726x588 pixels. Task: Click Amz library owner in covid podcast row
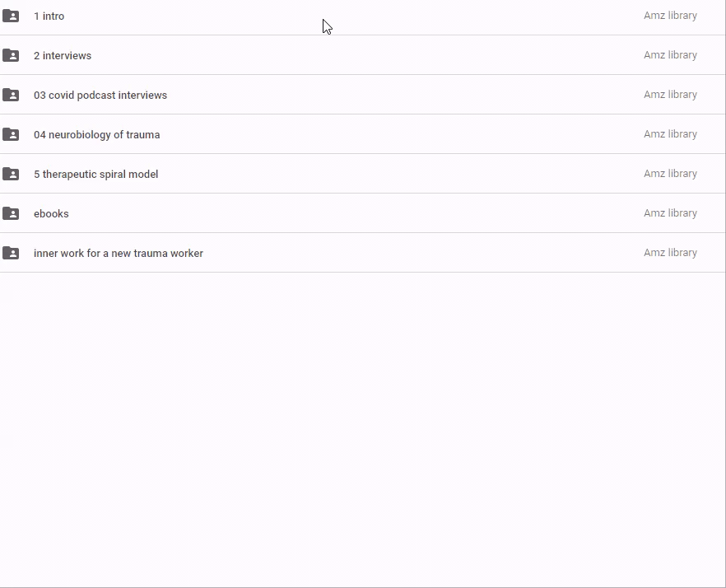pyautogui.click(x=670, y=95)
